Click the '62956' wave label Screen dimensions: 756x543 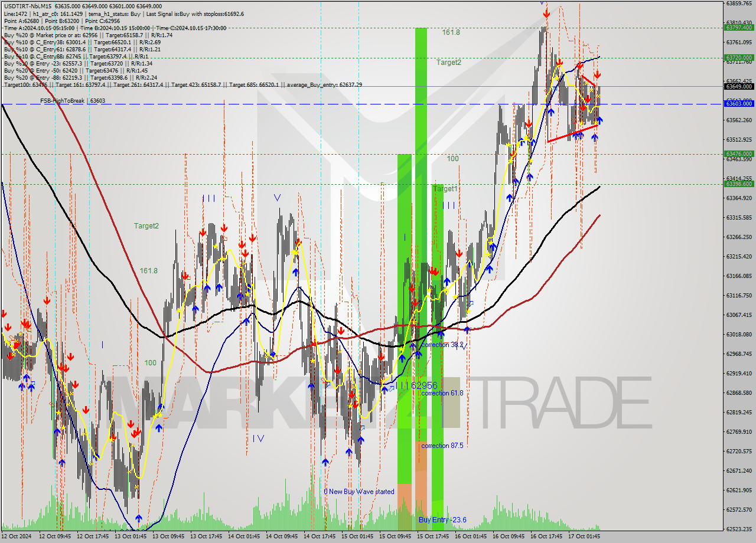(423, 385)
